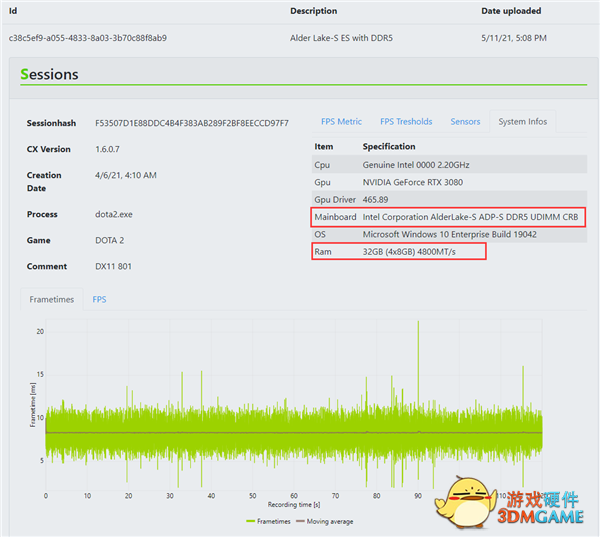The width and height of the screenshot is (600, 537).
Task: Click the Frametime [ms] axis label
Action: click(x=33, y=405)
